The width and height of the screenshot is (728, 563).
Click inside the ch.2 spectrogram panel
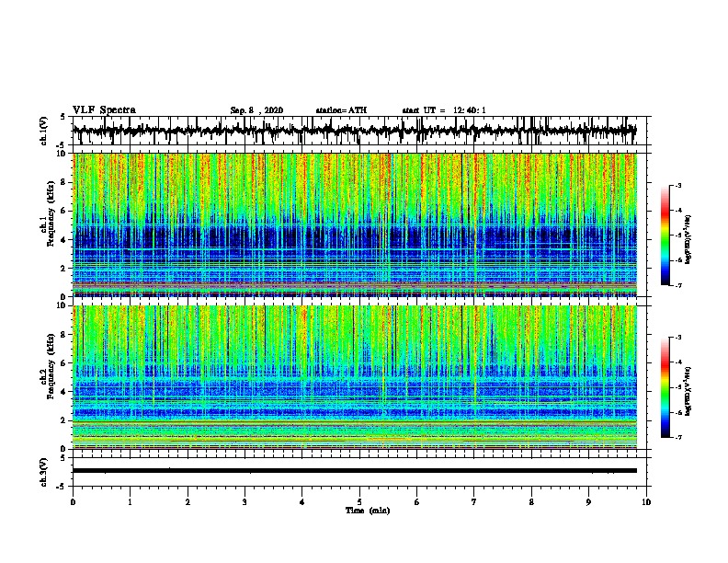(x=354, y=377)
